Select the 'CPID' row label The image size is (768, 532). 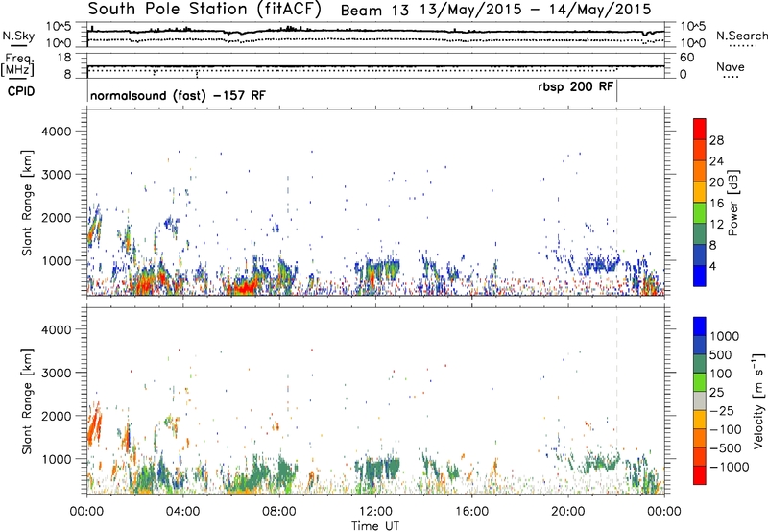(x=21, y=91)
